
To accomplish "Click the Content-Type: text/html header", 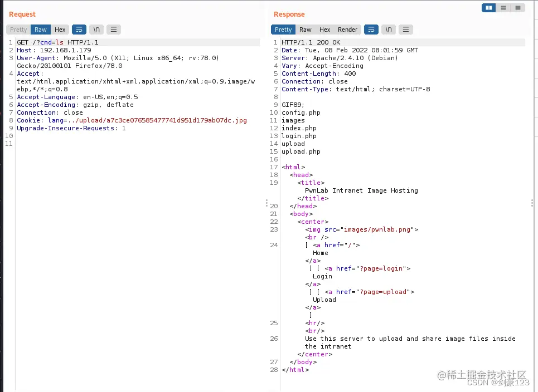I will point(356,89).
